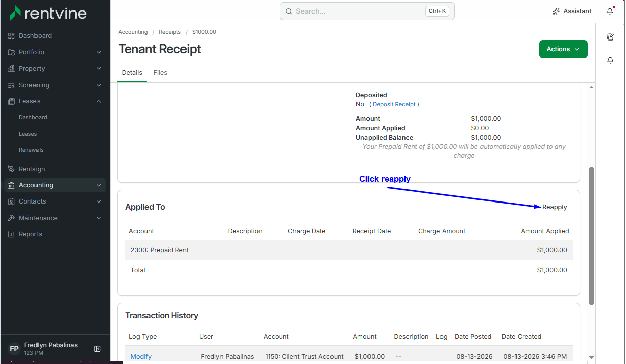Click the vertical scrollbar thumb
The width and height of the screenshot is (626, 364).
click(591, 235)
